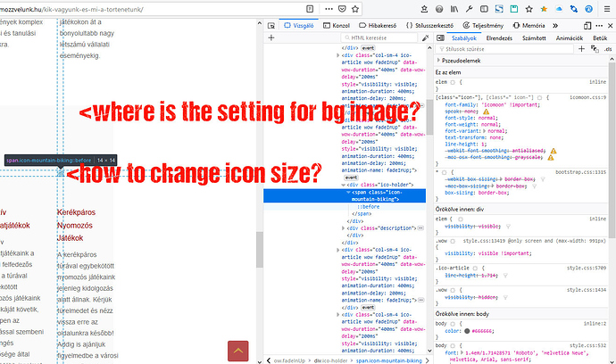Collapse the ico-holder div node

point(344,185)
